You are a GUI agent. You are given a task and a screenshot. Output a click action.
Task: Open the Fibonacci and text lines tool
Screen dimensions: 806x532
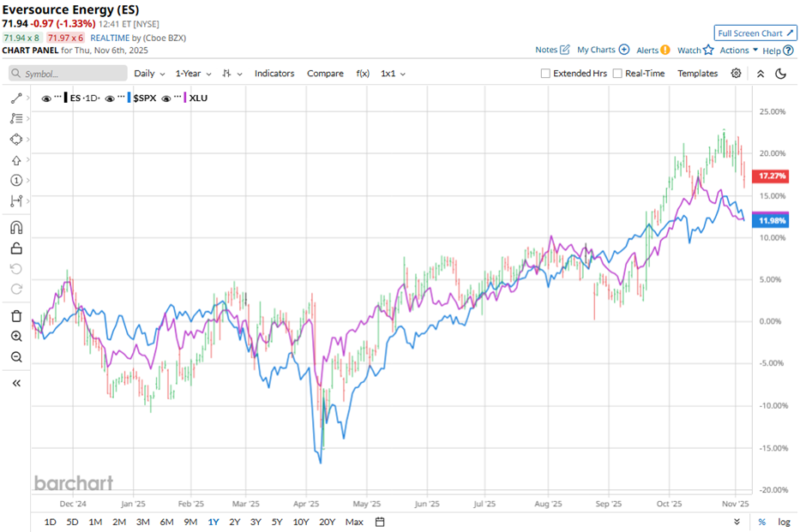tap(16, 118)
